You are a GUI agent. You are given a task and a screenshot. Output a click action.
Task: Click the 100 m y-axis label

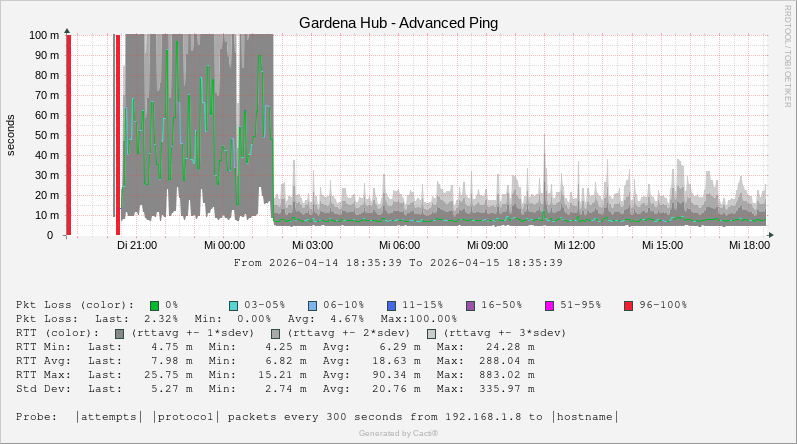[x=42, y=35]
